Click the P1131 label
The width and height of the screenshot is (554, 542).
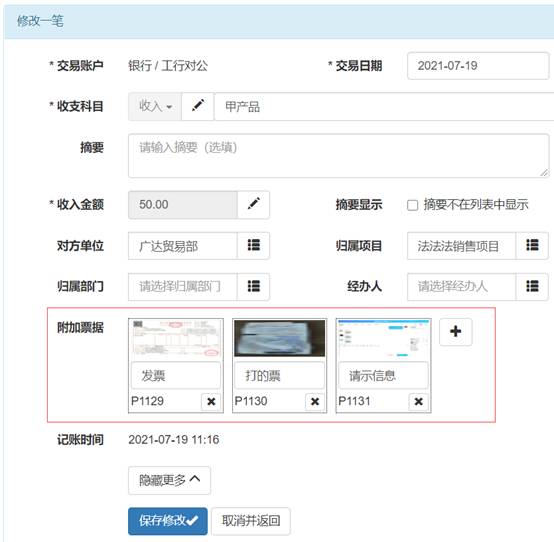click(354, 401)
